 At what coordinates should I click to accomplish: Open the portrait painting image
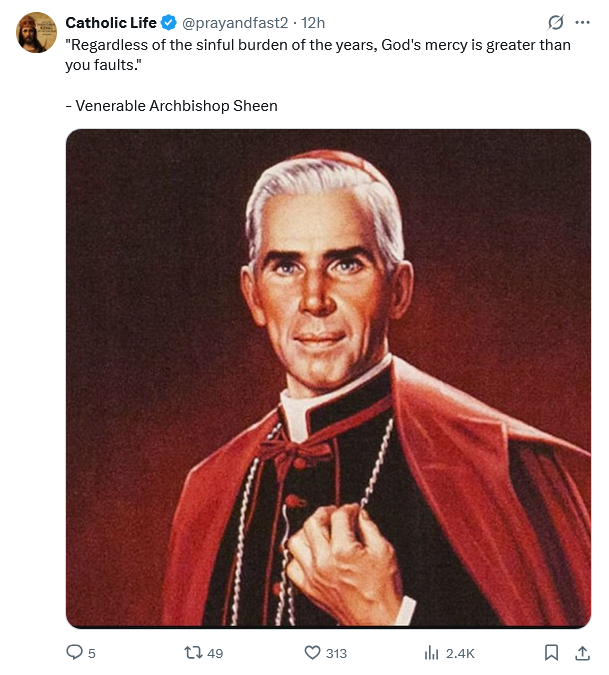pos(328,378)
